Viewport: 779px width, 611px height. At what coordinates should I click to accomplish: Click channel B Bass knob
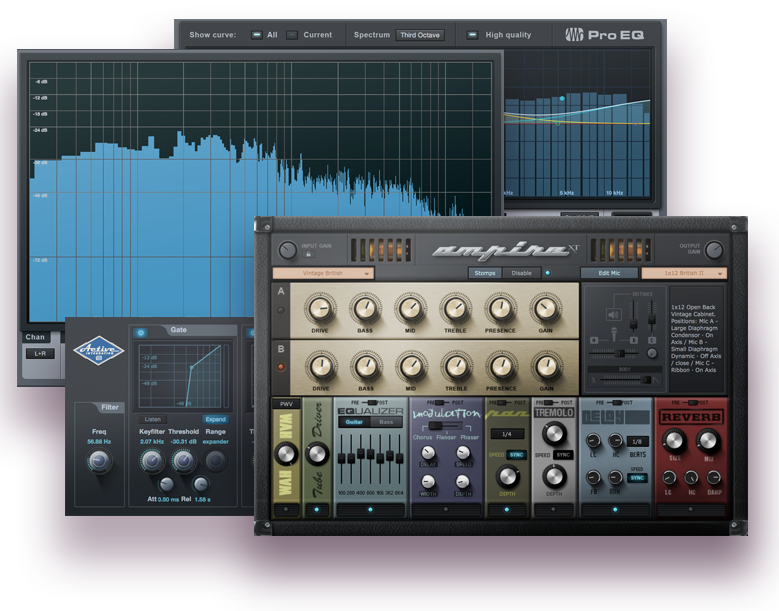366,367
